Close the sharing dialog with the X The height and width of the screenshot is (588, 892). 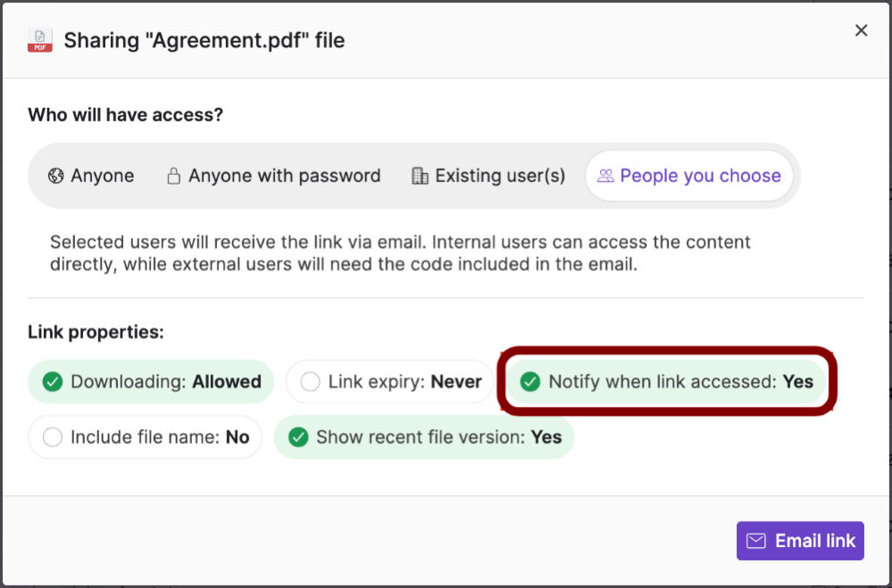tap(861, 29)
